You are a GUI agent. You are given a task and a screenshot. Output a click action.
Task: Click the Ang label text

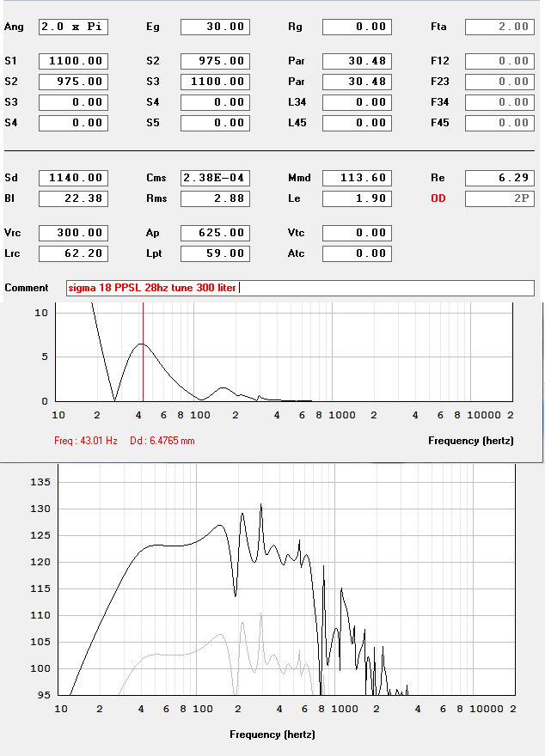click(x=14, y=27)
